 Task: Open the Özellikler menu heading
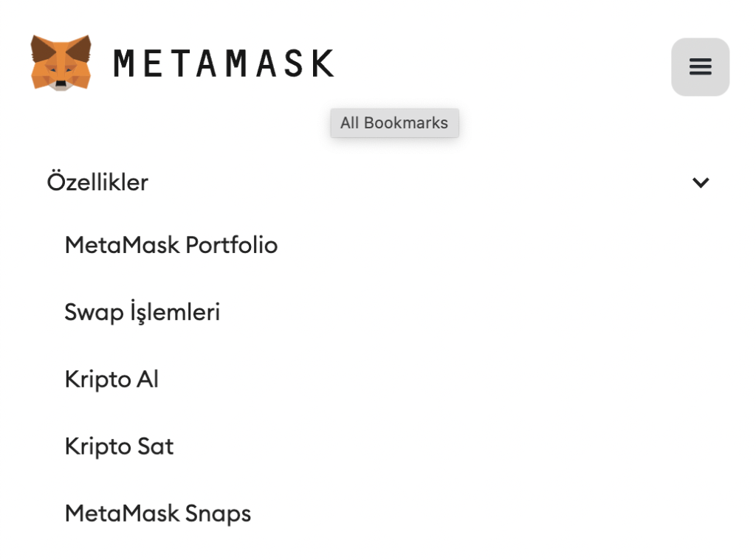97,182
